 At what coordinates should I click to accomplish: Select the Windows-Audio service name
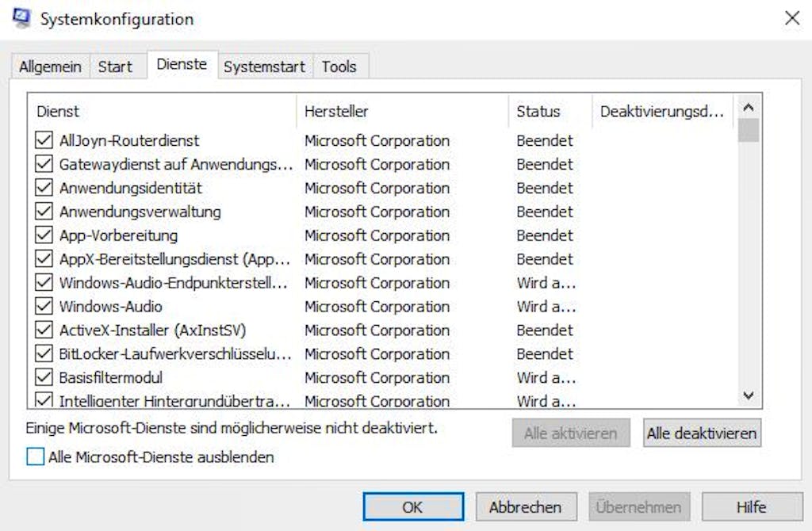(x=110, y=307)
